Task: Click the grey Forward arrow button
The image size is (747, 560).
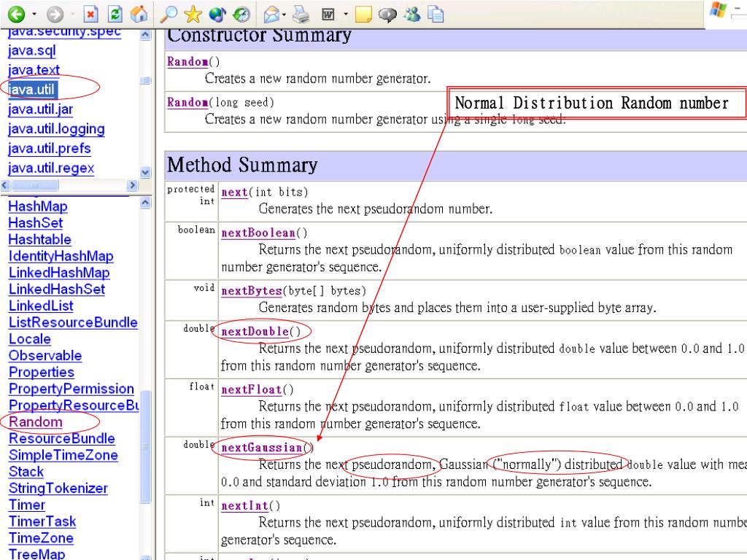Action: tap(55, 15)
